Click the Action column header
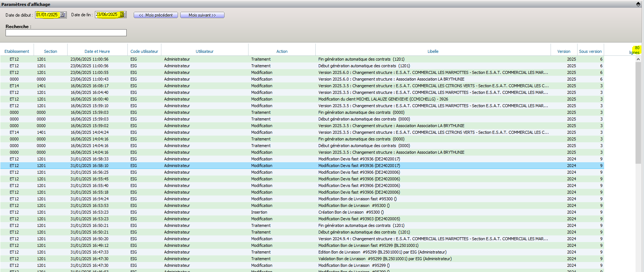644x272 pixels. click(x=282, y=51)
